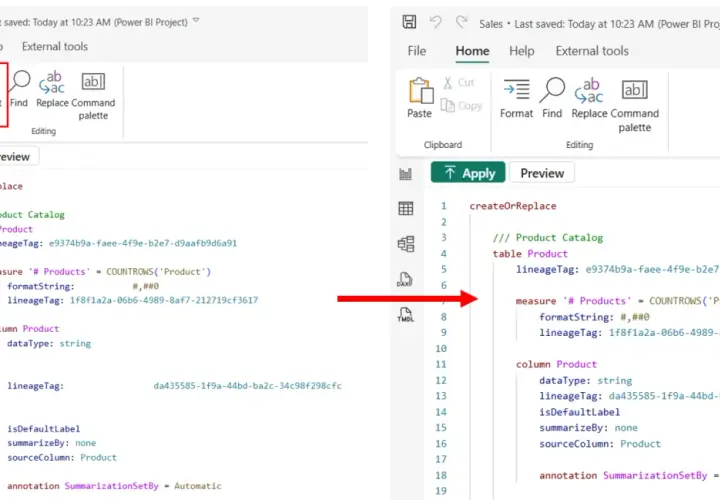Click line number 10 in editor gutter
720x500 pixels.
[x=441, y=348]
